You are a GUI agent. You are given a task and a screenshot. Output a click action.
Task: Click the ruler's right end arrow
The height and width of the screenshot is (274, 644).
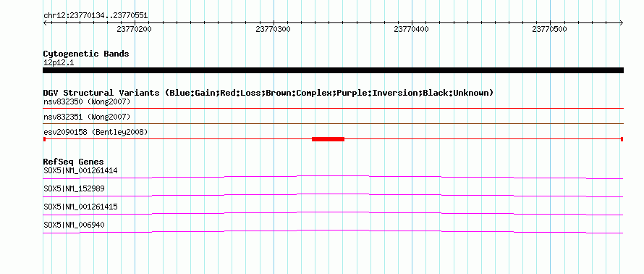click(x=622, y=22)
